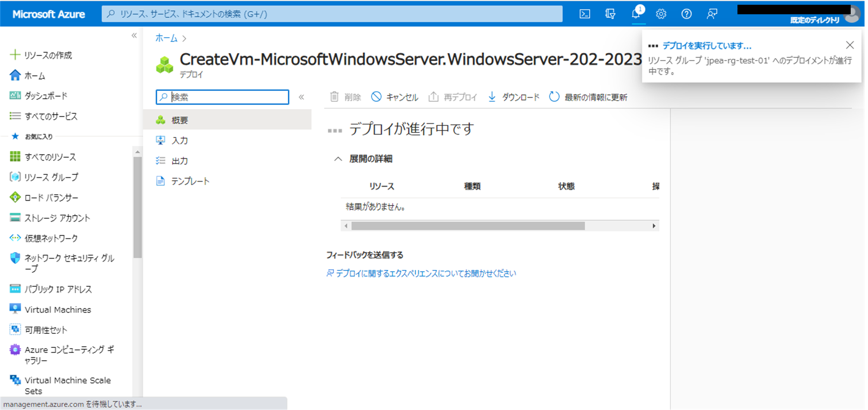Open the feedback icon in top bar
Screen dimensions: 868x410
point(712,14)
